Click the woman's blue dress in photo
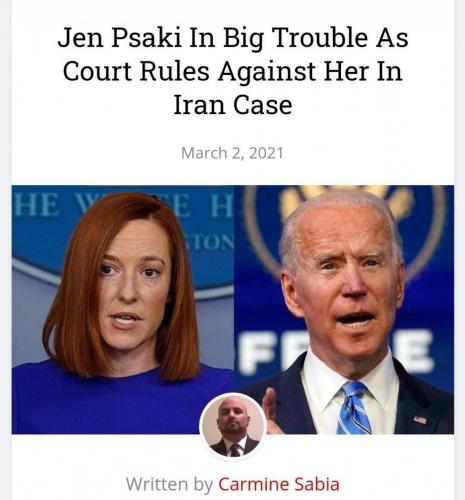Screen dimensions: 465x500 110,400
